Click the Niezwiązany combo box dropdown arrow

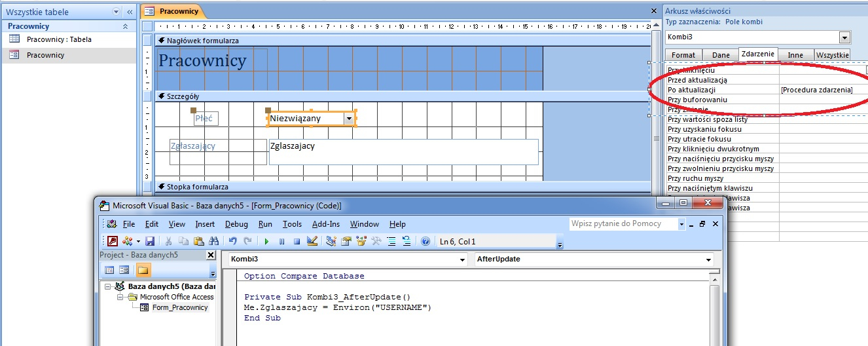(x=350, y=119)
